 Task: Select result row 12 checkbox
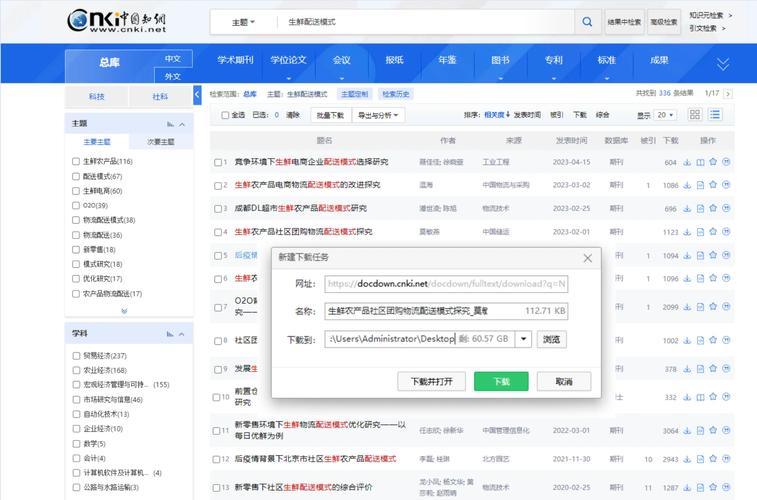pyautogui.click(x=216, y=459)
